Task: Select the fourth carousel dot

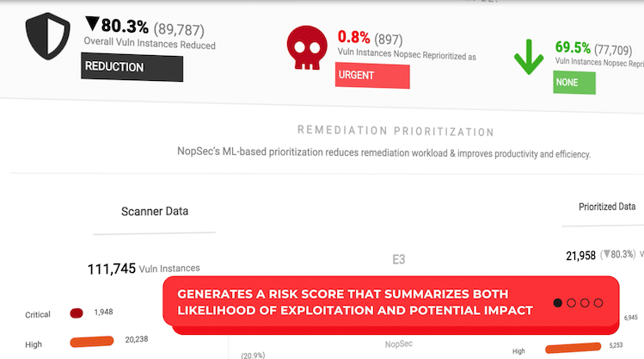Action: pos(598,303)
